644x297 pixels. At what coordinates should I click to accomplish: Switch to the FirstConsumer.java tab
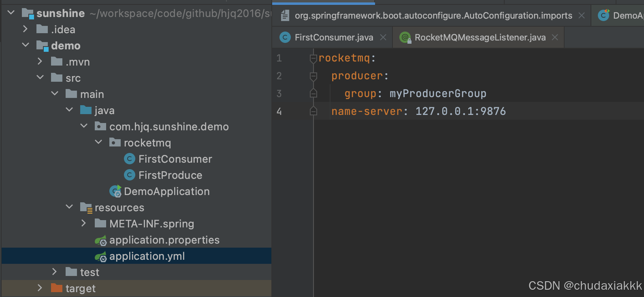(x=333, y=38)
